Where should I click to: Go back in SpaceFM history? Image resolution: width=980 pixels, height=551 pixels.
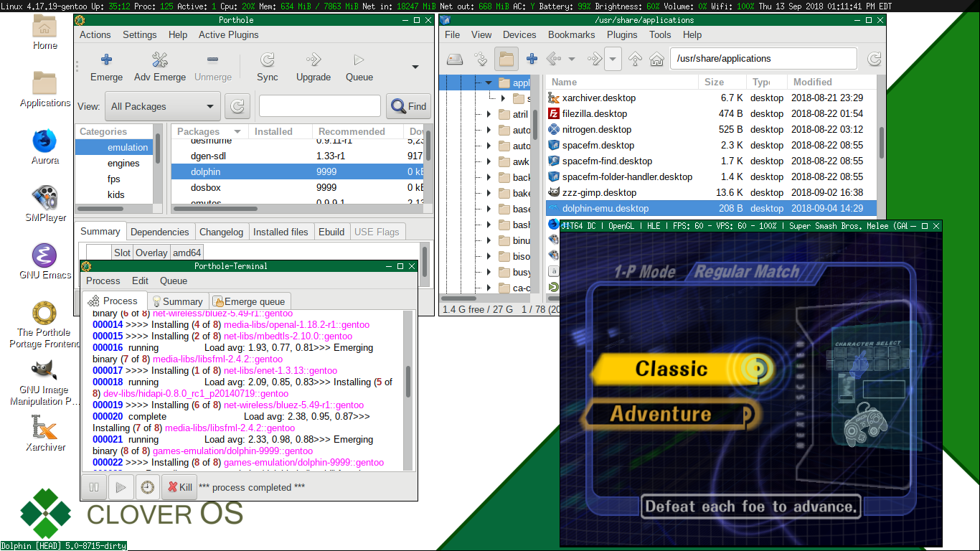tap(553, 59)
